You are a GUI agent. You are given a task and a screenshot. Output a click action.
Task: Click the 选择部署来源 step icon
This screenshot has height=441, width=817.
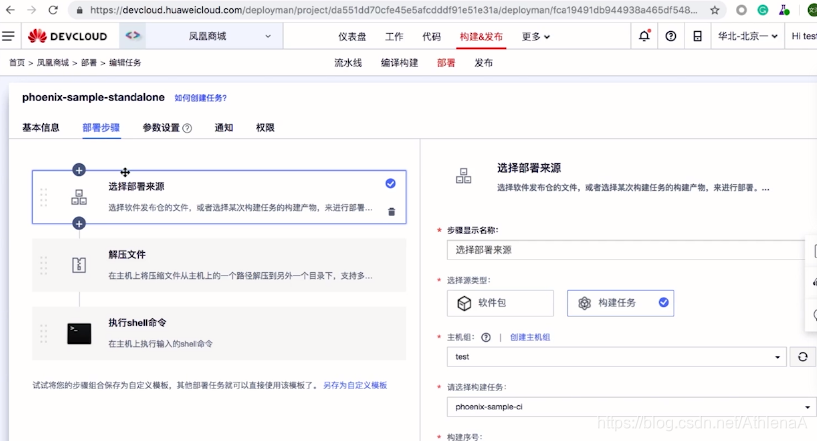coord(79,197)
